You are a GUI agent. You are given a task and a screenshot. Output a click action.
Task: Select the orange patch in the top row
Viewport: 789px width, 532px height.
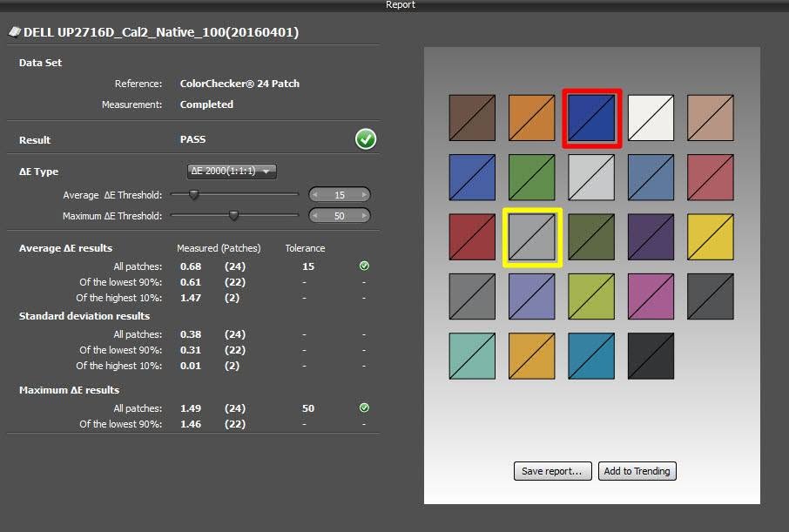(531, 118)
